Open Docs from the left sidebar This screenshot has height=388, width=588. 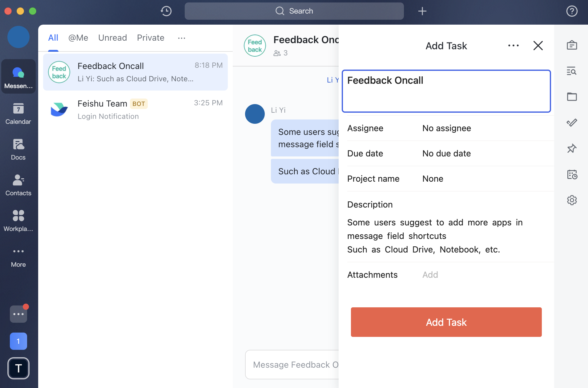point(18,149)
